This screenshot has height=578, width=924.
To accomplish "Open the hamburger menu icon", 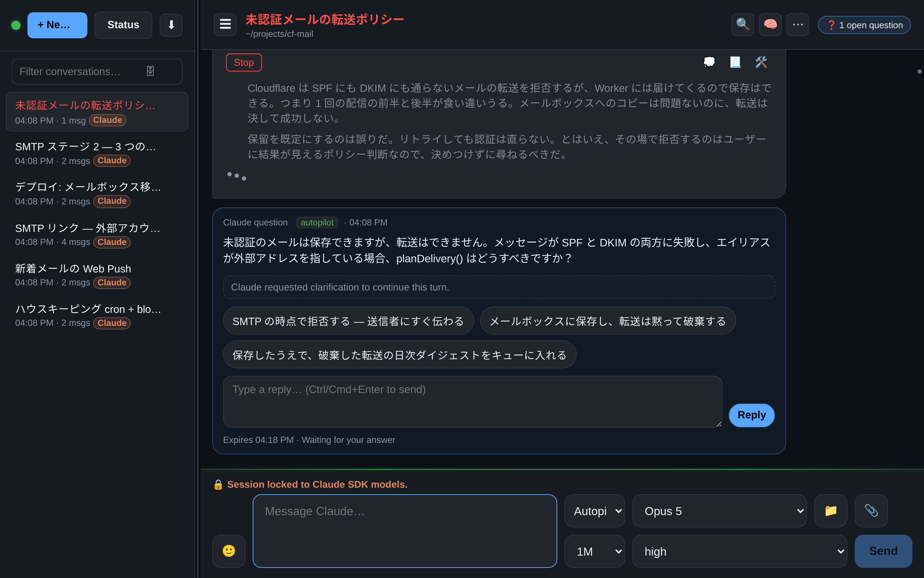I will (225, 25).
